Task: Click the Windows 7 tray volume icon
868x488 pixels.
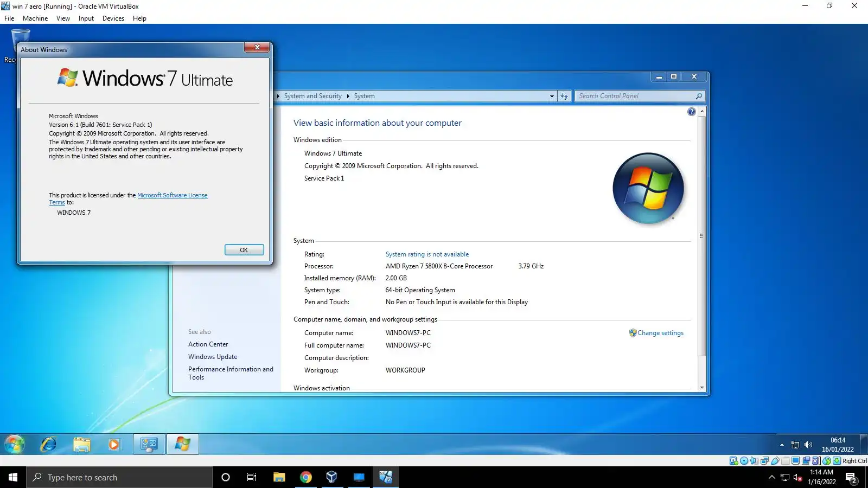Action: (808, 445)
